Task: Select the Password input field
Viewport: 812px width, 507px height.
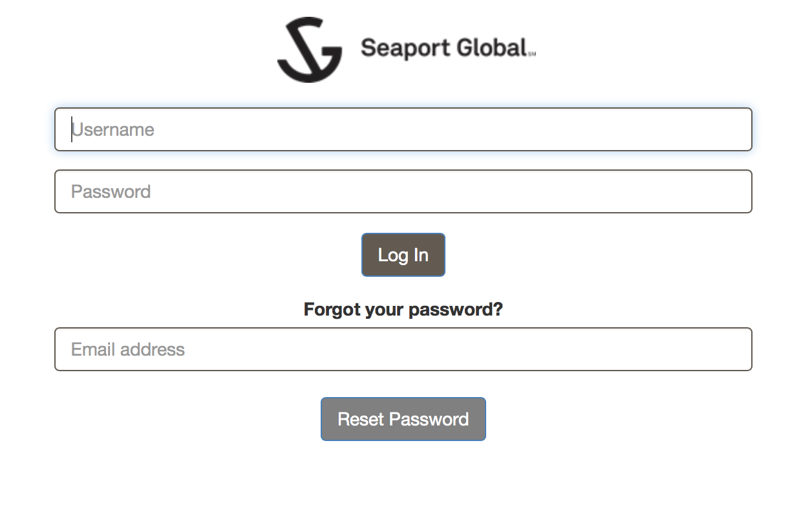Action: pos(403,191)
